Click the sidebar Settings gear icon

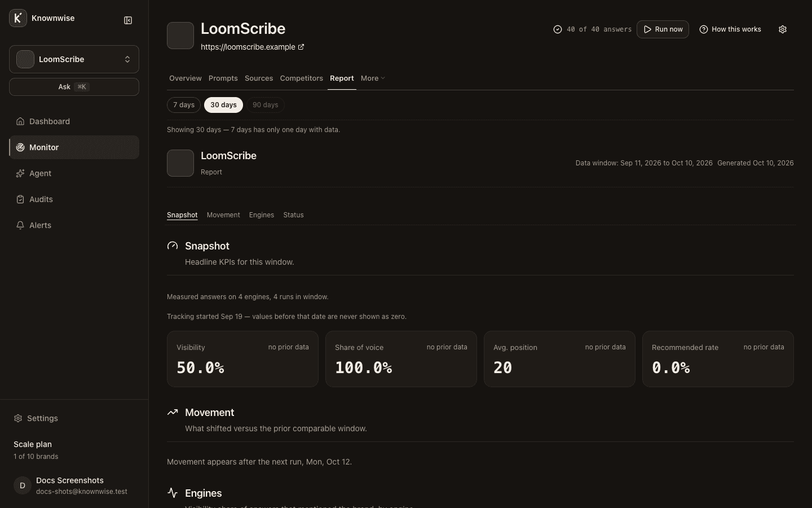(18, 418)
